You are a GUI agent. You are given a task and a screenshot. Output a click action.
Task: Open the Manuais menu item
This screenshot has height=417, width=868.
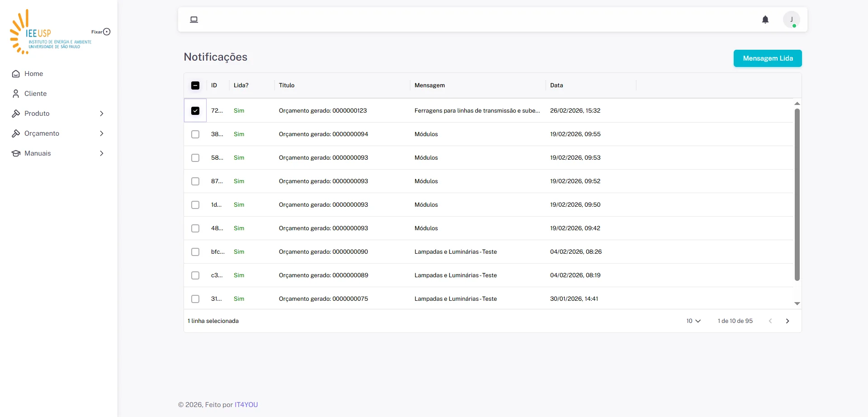pyautogui.click(x=59, y=153)
